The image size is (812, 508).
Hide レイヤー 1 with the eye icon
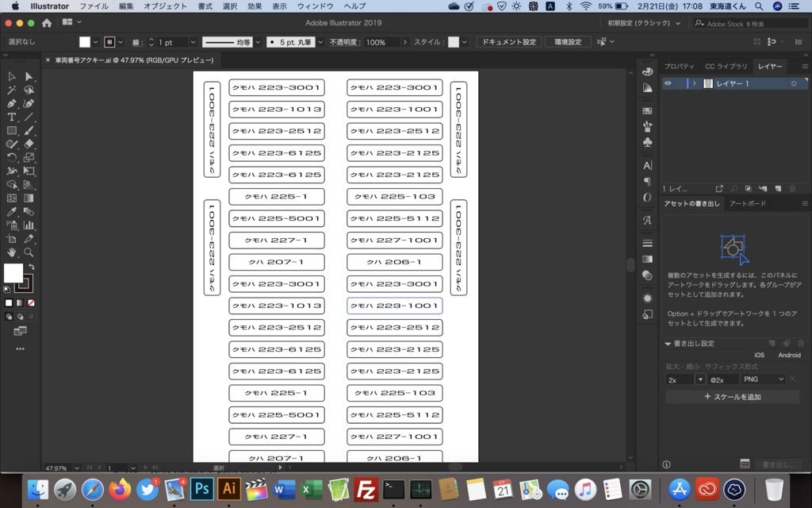click(668, 83)
